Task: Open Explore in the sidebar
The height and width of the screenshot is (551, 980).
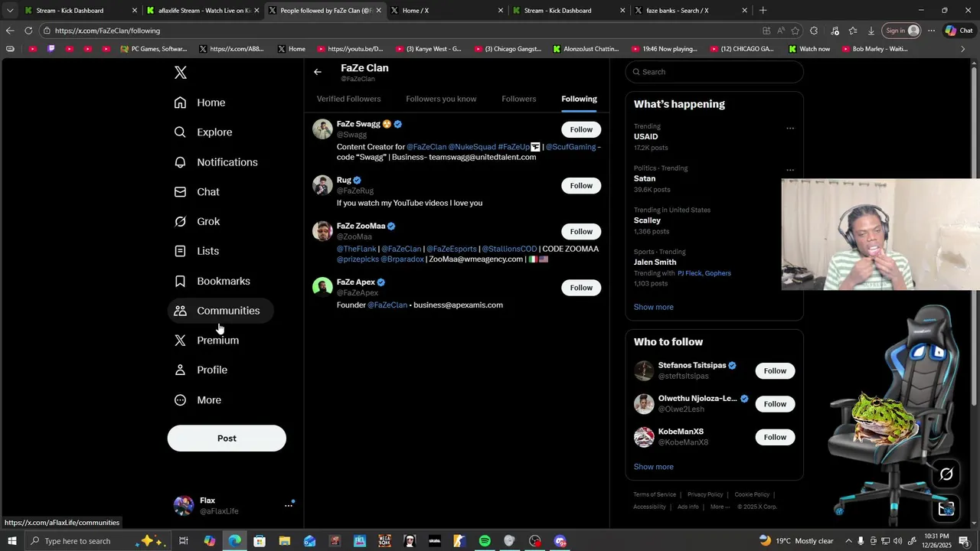Action: pyautogui.click(x=203, y=132)
